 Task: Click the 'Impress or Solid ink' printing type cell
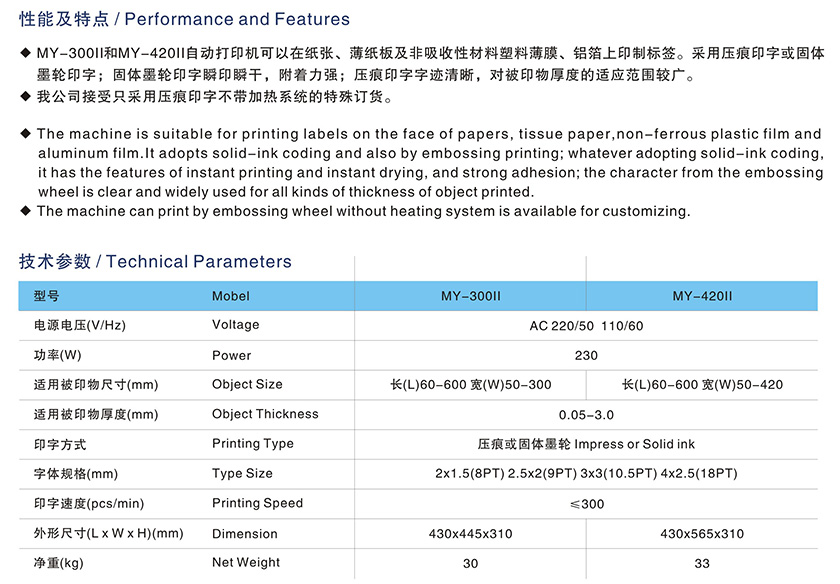(x=586, y=444)
